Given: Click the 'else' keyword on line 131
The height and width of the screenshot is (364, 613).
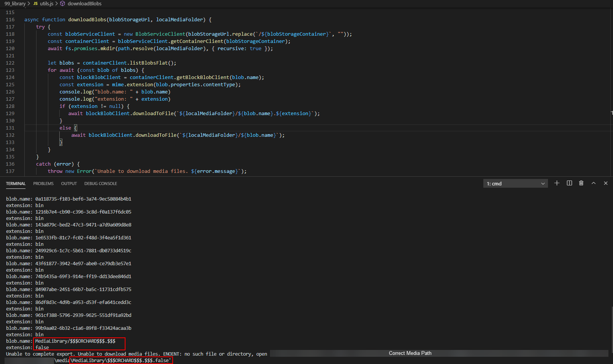Looking at the screenshot, I should (x=65, y=128).
